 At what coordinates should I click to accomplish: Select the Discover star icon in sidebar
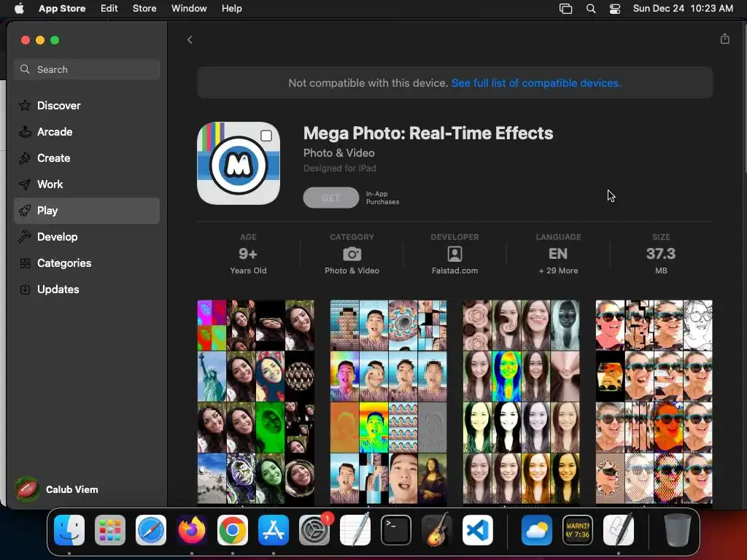click(25, 105)
